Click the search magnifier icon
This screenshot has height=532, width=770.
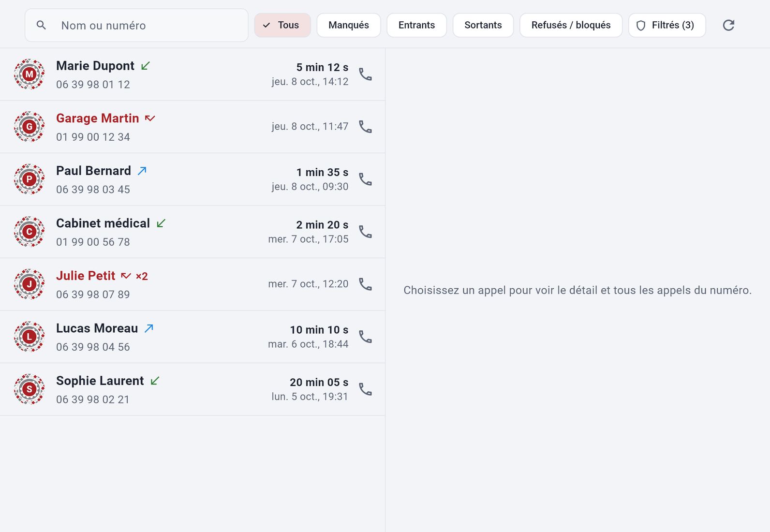pyautogui.click(x=42, y=25)
